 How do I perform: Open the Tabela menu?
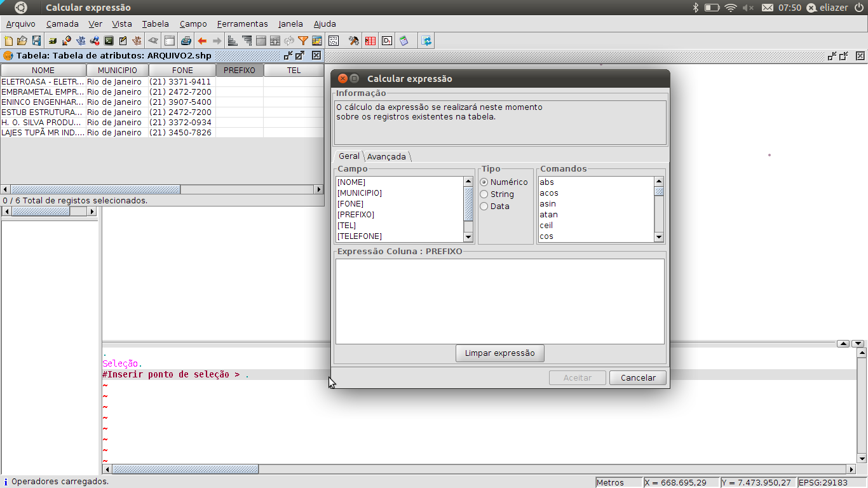point(155,24)
